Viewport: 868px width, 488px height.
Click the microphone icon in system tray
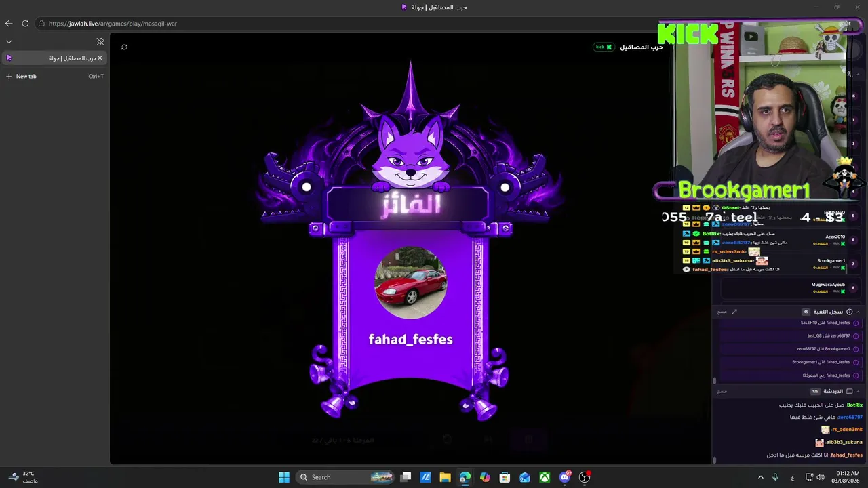tap(775, 477)
